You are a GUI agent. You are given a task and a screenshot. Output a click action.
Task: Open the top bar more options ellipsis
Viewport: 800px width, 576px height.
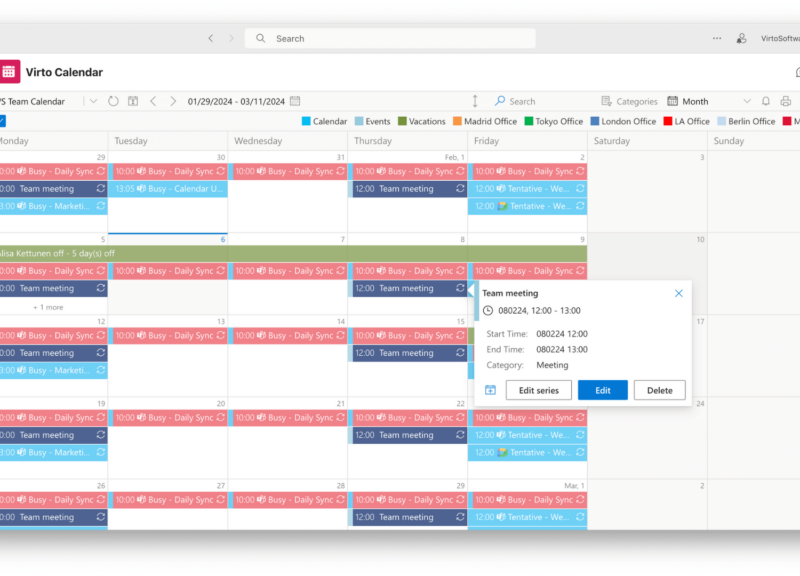(717, 38)
